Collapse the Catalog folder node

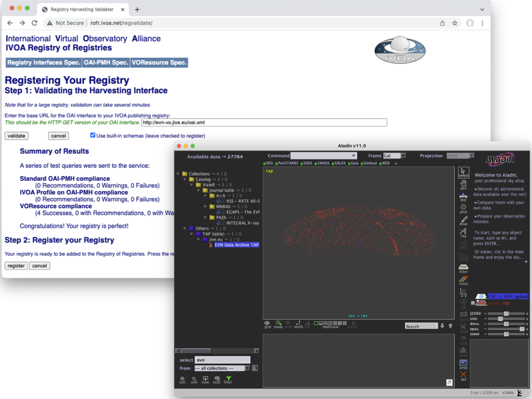[x=184, y=179]
